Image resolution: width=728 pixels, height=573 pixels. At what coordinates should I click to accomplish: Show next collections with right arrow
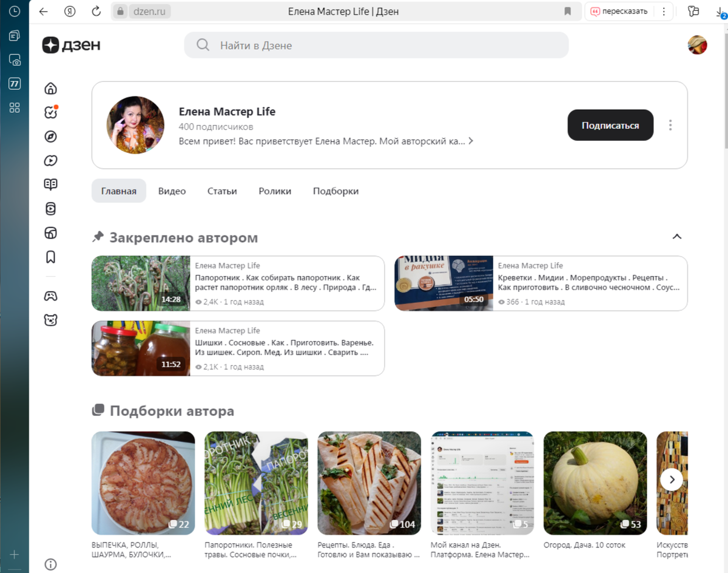click(x=672, y=480)
